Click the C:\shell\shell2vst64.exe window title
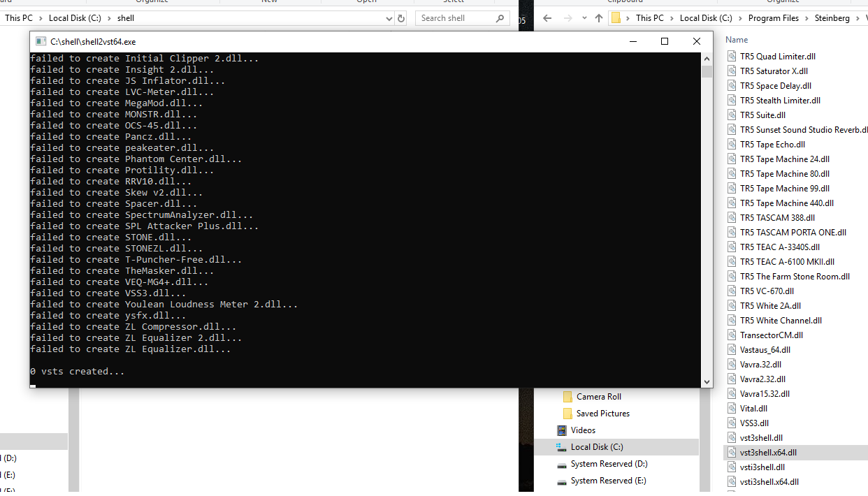Image resolution: width=868 pixels, height=496 pixels. pyautogui.click(x=93, y=42)
